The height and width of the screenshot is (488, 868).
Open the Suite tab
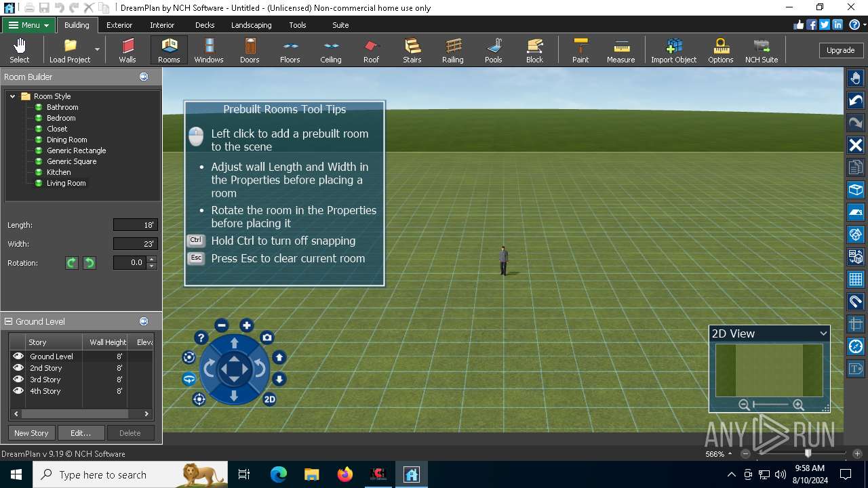coord(340,25)
